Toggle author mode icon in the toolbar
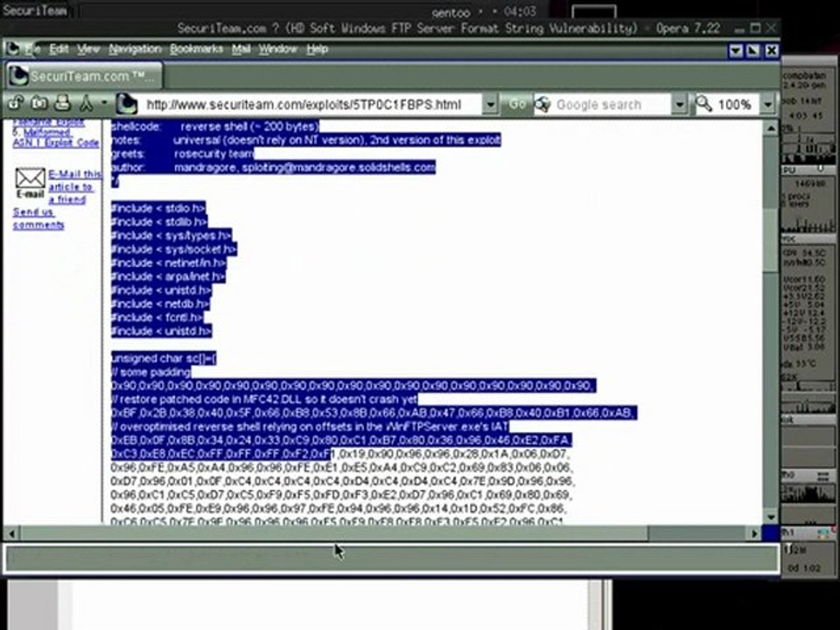 87,103
